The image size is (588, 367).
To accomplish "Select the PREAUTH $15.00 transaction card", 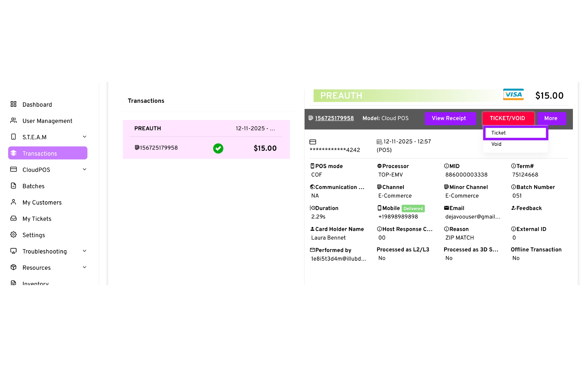I will [x=206, y=140].
